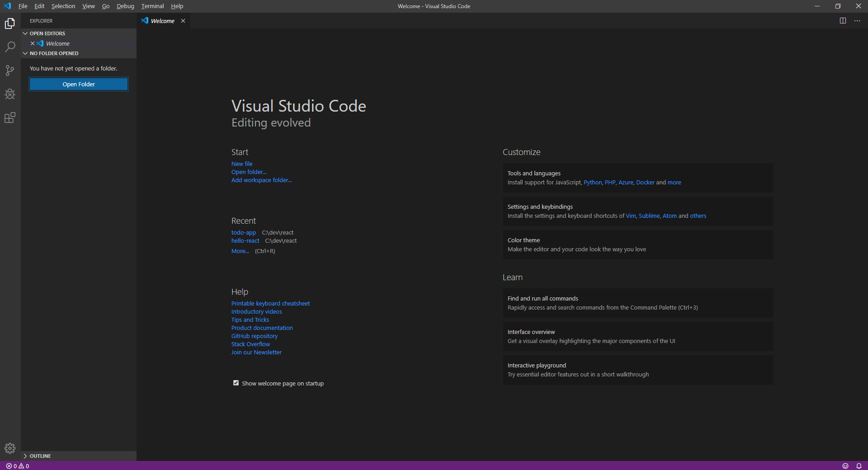Click the warnings count status bar icon

(x=24, y=466)
